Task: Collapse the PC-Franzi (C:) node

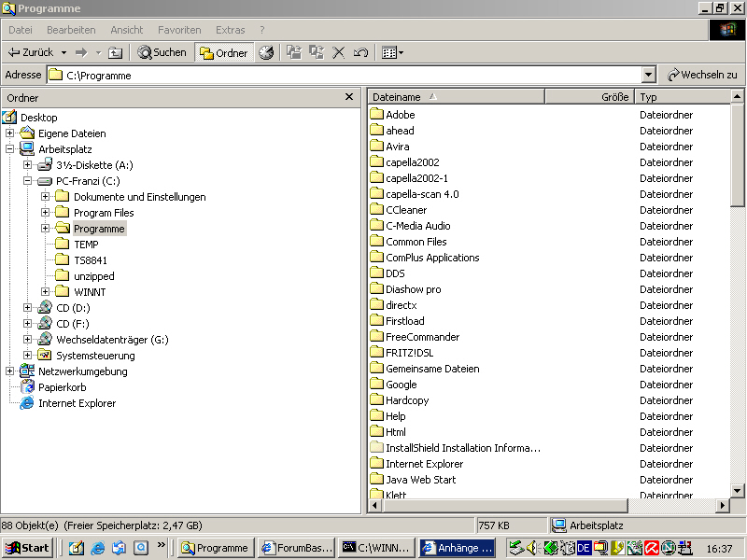Action: pyautogui.click(x=27, y=181)
